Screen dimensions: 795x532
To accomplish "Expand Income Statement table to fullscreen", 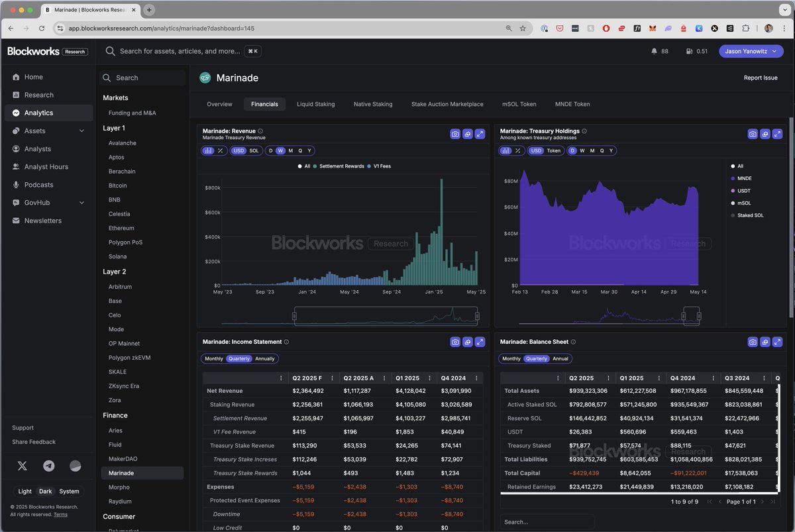I will pyautogui.click(x=480, y=342).
